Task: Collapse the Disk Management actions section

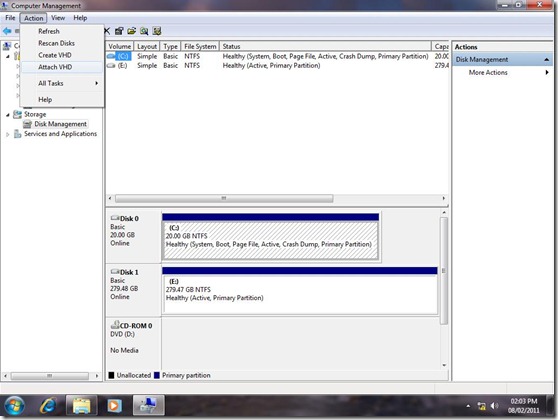Action: [547, 59]
